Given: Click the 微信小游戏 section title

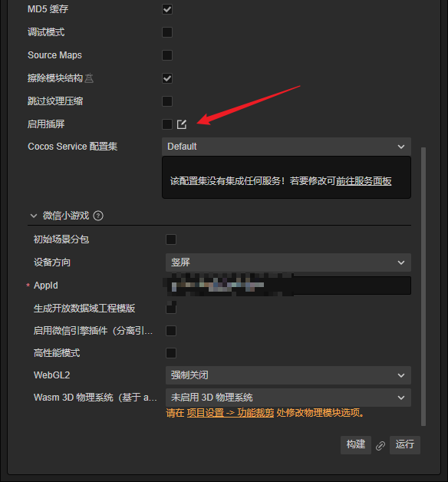Looking at the screenshot, I should (x=66, y=216).
